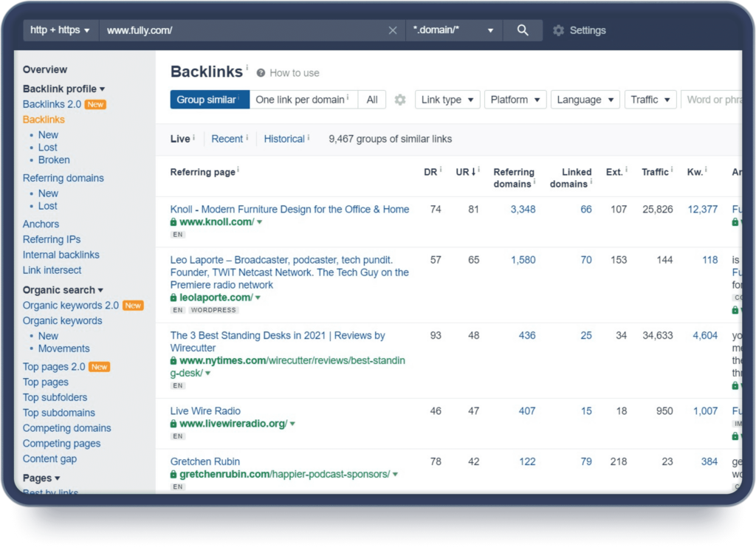Open Referring domains in sidebar

(x=63, y=179)
